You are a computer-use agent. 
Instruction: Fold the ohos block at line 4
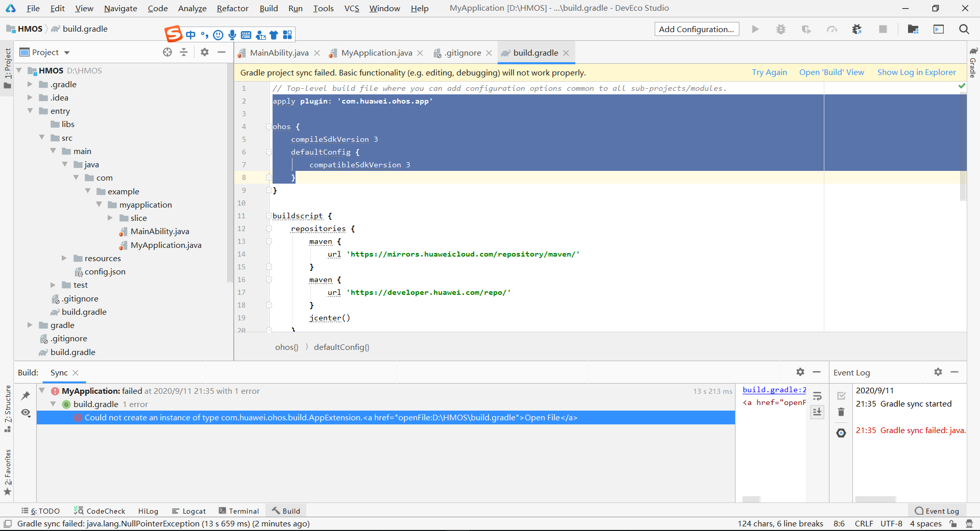click(269, 127)
